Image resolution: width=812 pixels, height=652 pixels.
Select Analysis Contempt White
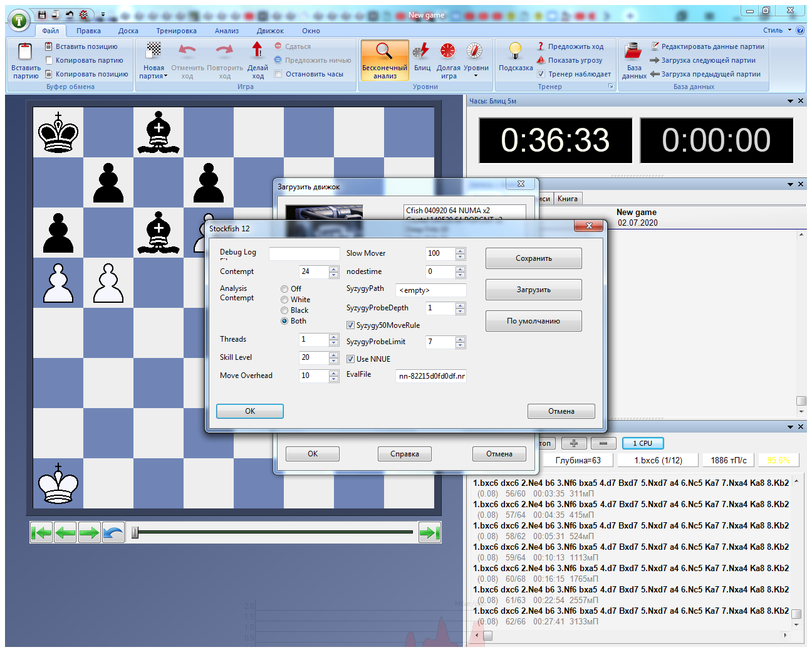pyautogui.click(x=284, y=300)
